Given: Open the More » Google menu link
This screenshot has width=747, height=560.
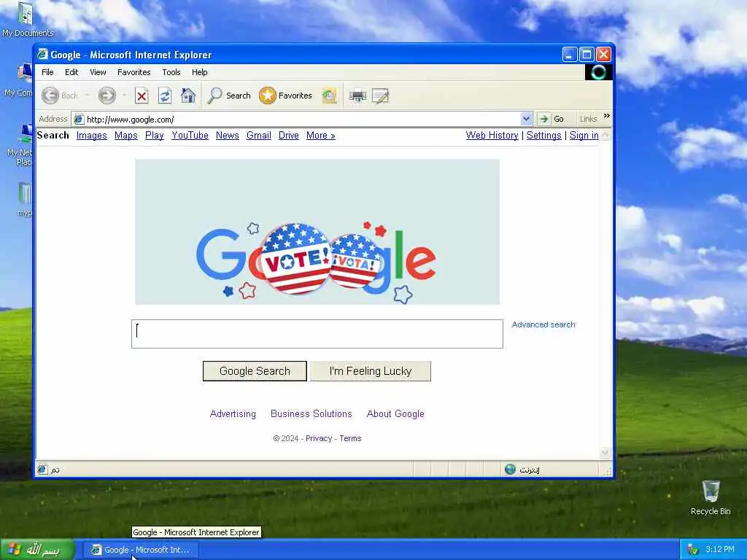Looking at the screenshot, I should (x=321, y=135).
